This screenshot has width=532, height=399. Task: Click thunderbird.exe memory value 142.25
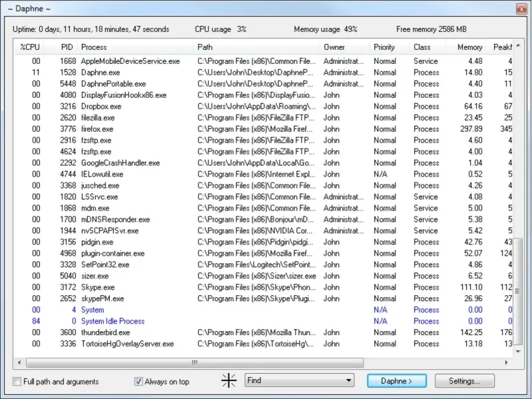(x=471, y=332)
